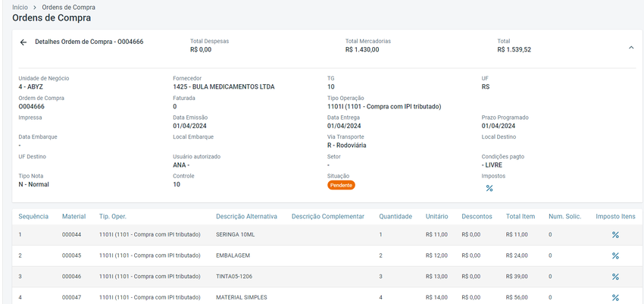Click the Usuário autorizado value ANA -
The width and height of the screenshot is (644, 304).
click(182, 165)
